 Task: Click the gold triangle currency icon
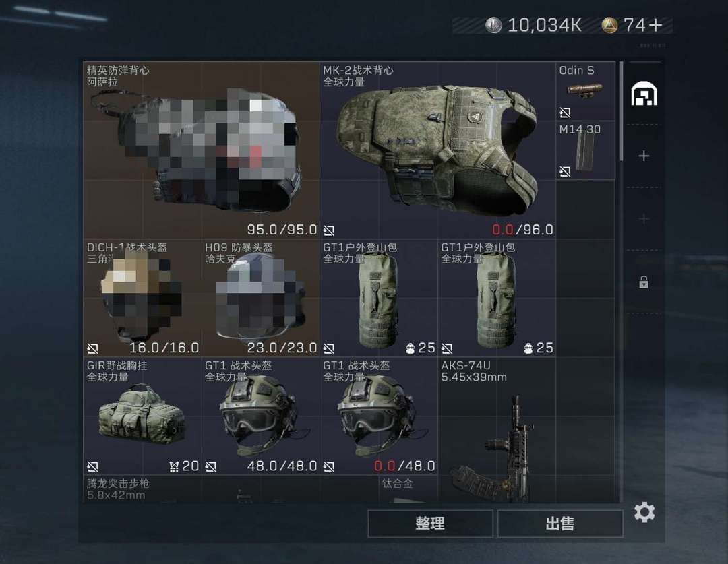[609, 25]
